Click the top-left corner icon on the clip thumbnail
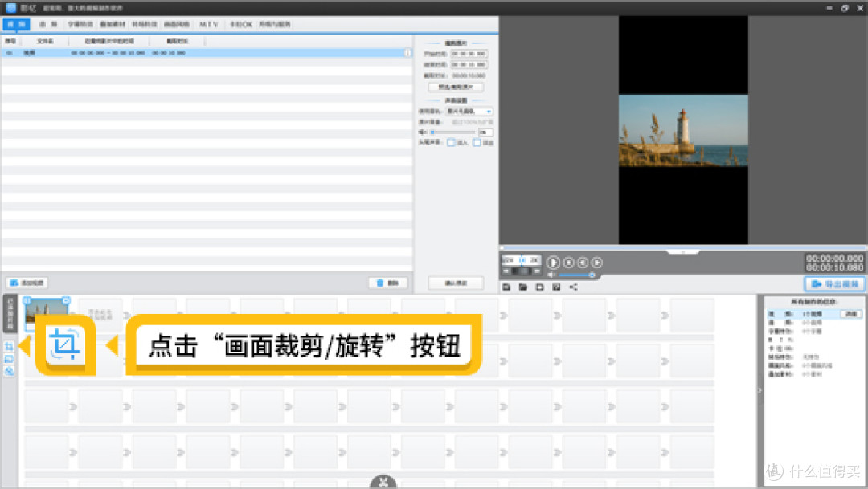Viewport: 868px width, 489px height. pyautogui.click(x=27, y=300)
